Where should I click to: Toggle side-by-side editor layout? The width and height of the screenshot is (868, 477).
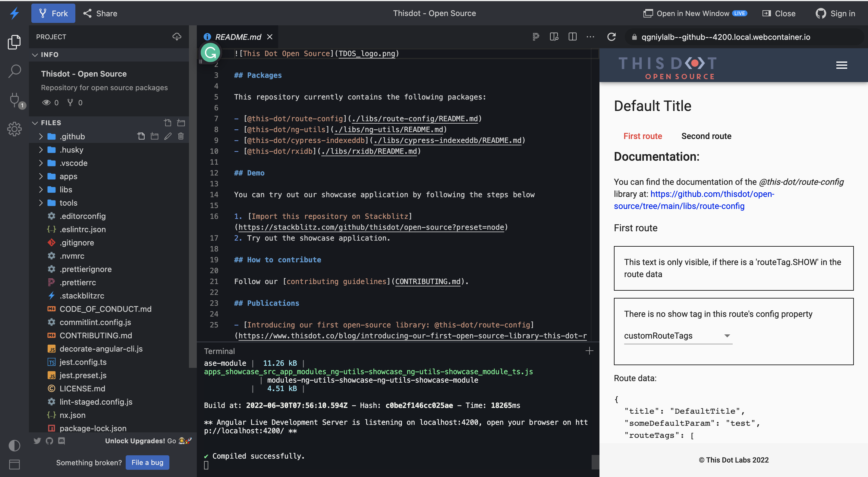tap(573, 37)
